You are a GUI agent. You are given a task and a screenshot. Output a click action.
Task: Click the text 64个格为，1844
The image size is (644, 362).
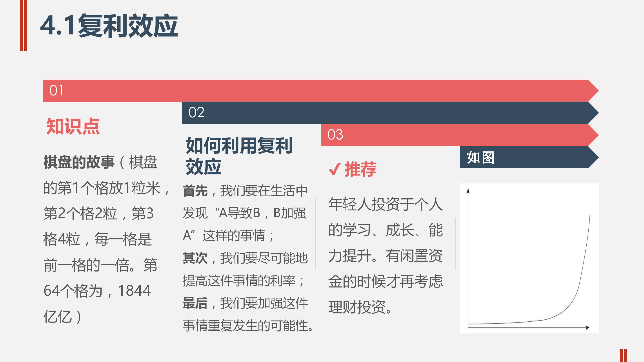coord(97,291)
